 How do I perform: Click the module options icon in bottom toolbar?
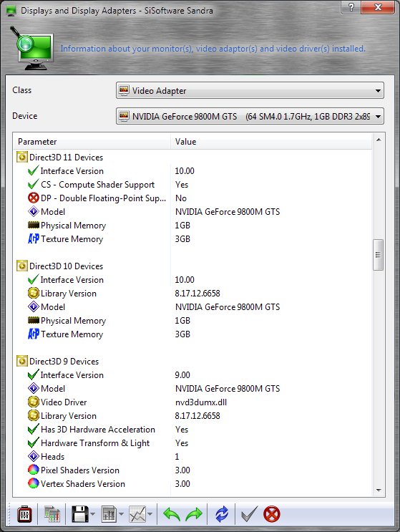[x=25, y=514]
